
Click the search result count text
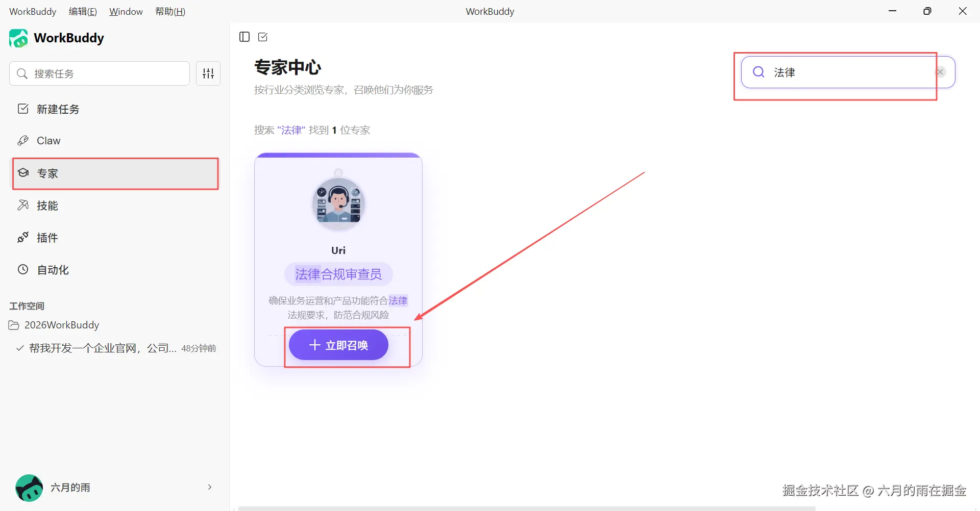pyautogui.click(x=312, y=130)
